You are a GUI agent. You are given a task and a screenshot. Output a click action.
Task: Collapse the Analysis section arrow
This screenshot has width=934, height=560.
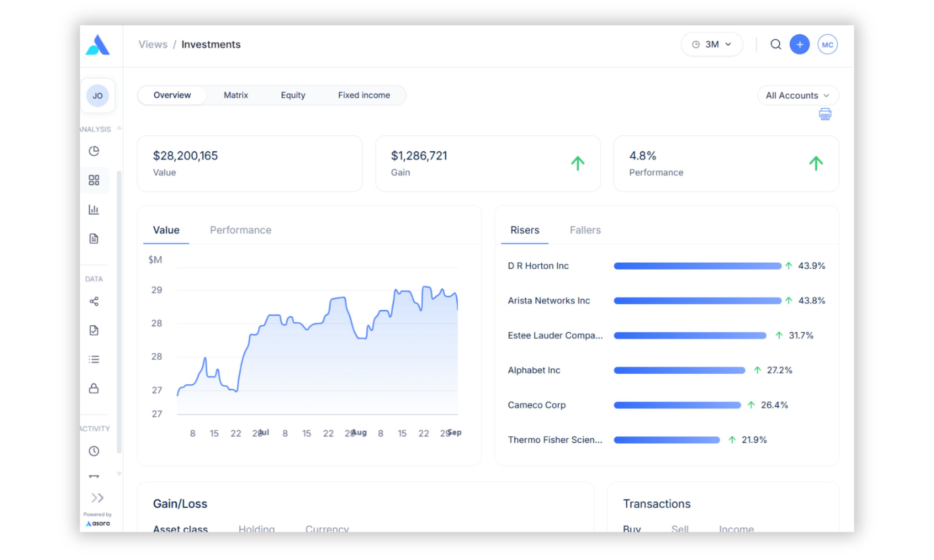tap(119, 128)
